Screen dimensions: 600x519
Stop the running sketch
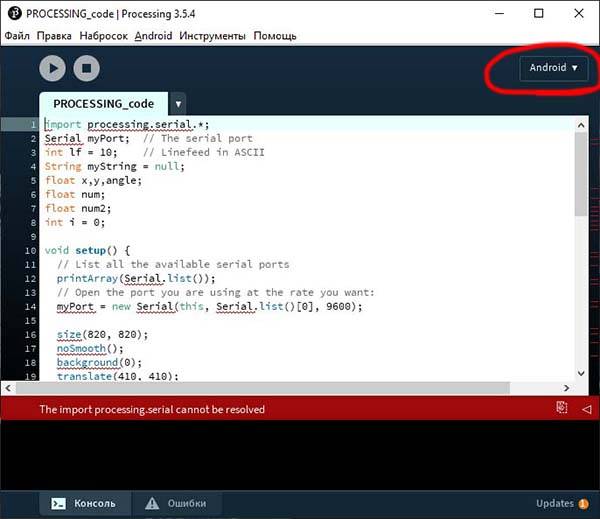(x=86, y=68)
